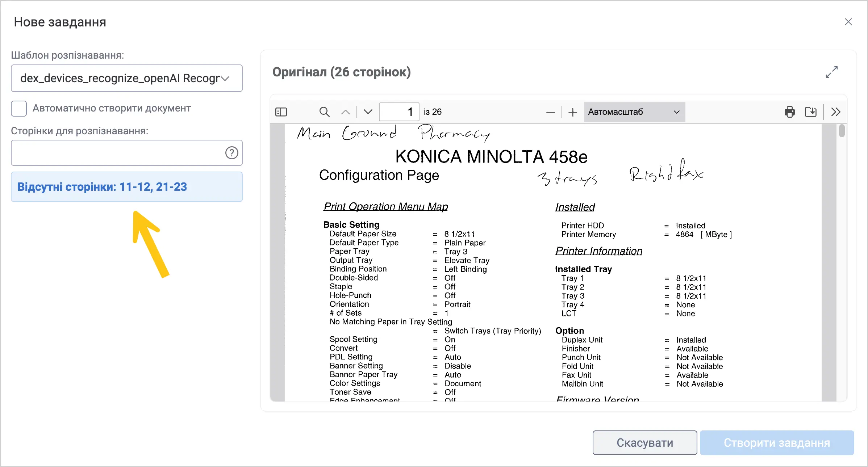Image resolution: width=868 pixels, height=467 pixels.
Task: Print the document with printer icon
Action: 789,112
